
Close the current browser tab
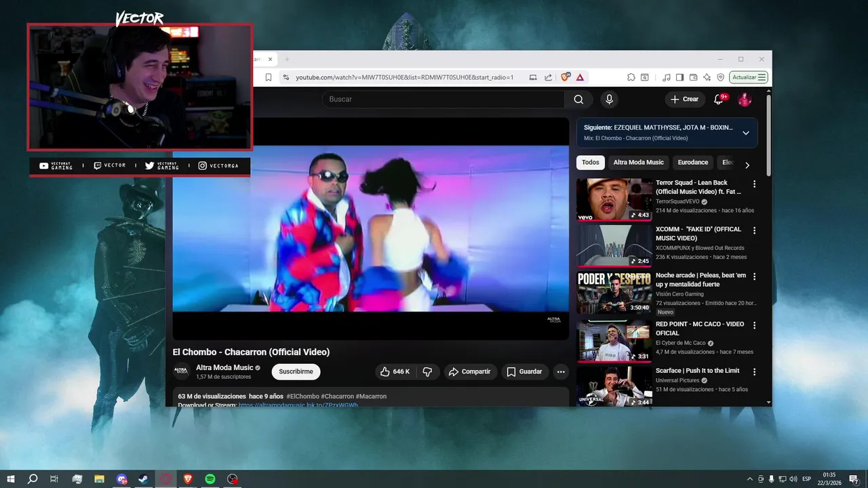click(x=270, y=59)
